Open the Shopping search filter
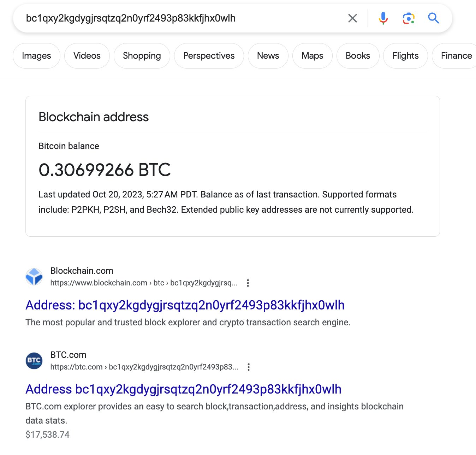Image resolution: width=476 pixels, height=455 pixels. coord(142,55)
